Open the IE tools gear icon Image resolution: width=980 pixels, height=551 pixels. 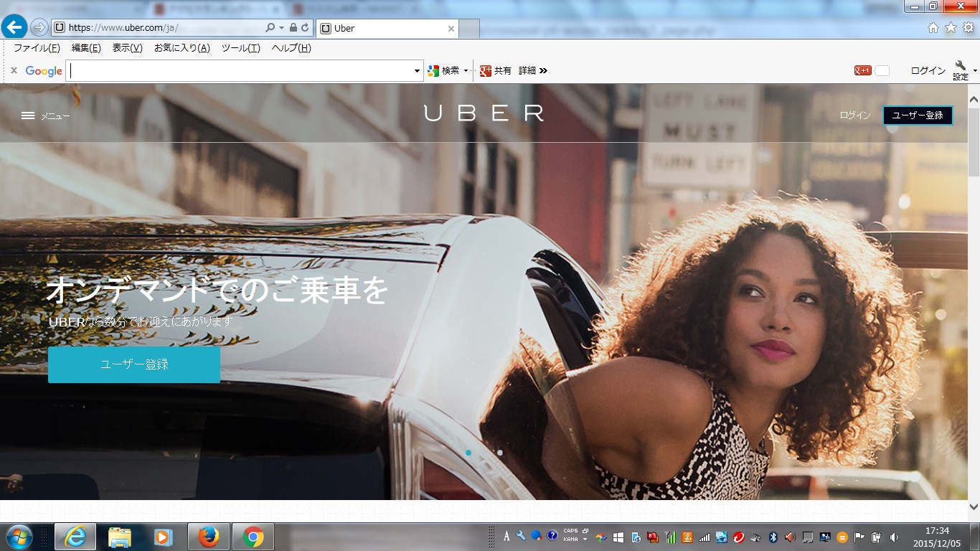click(968, 28)
